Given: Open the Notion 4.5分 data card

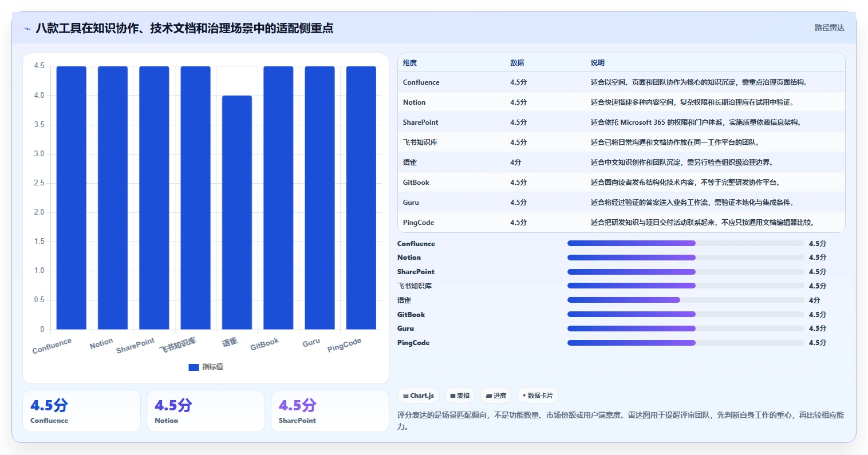Looking at the screenshot, I should coord(206,411).
